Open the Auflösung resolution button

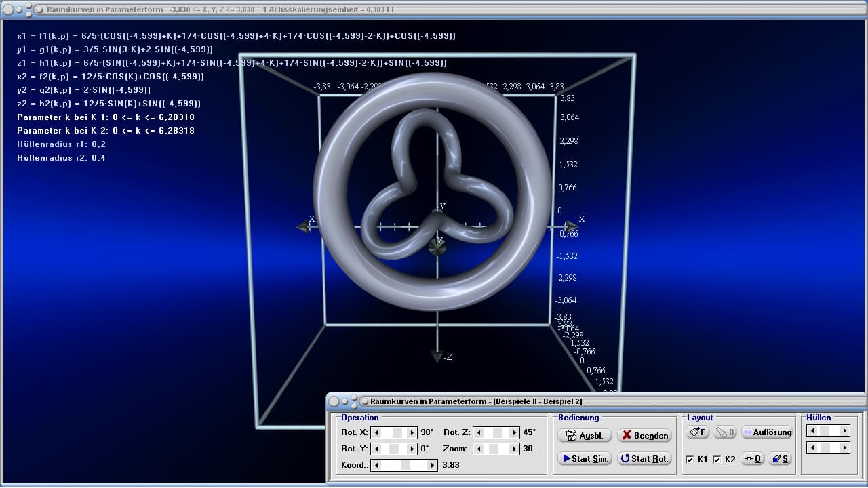[x=767, y=432]
